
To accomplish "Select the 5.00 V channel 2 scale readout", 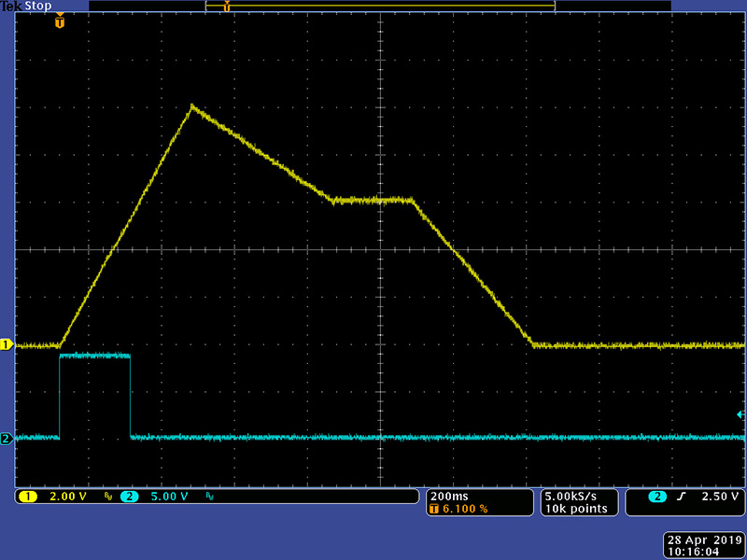I will tap(168, 497).
